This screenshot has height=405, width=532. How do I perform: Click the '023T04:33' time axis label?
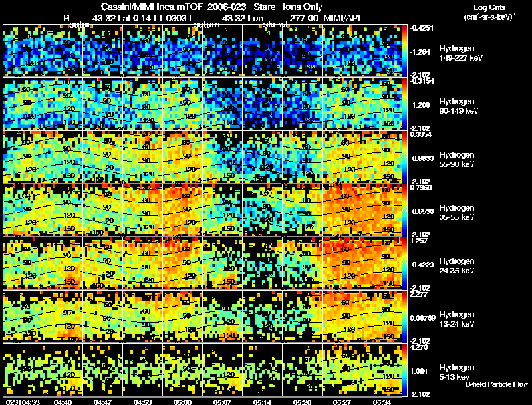(23, 402)
